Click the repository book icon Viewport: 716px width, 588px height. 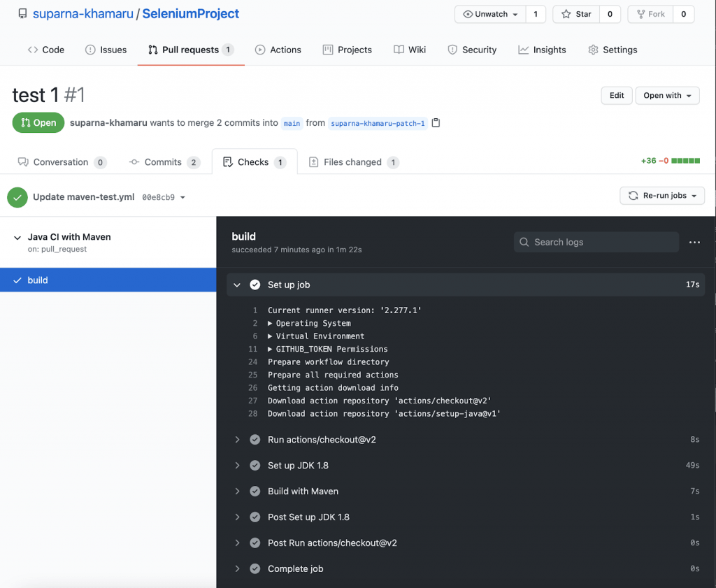point(22,14)
